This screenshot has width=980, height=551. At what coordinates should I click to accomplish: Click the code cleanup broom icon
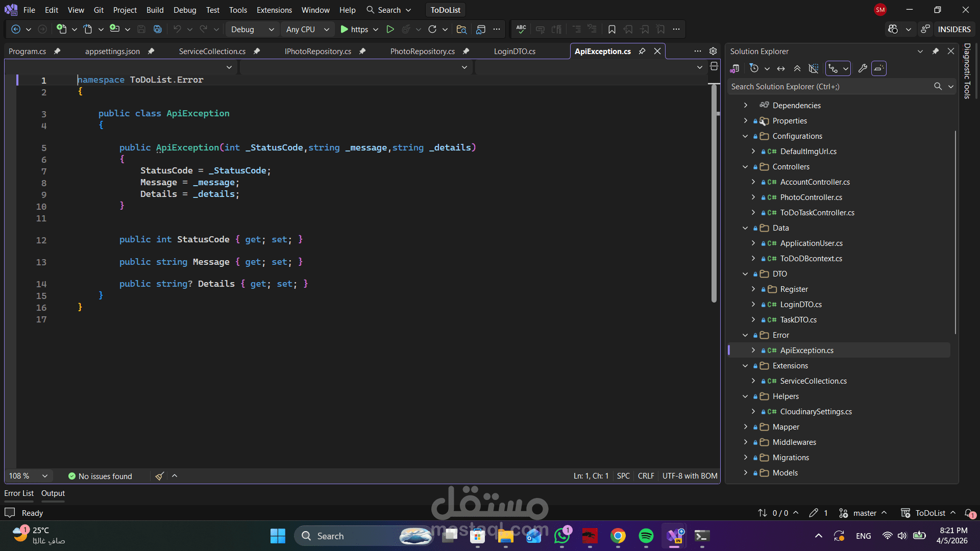click(x=159, y=476)
